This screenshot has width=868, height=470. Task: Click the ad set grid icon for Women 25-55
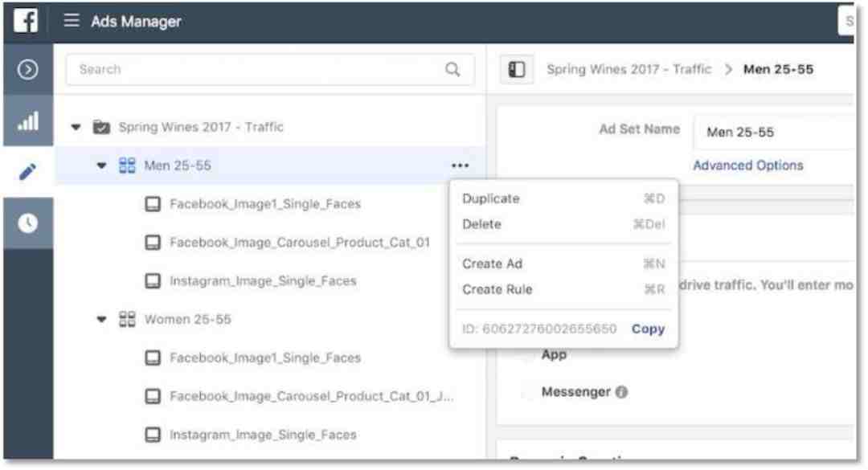127,319
